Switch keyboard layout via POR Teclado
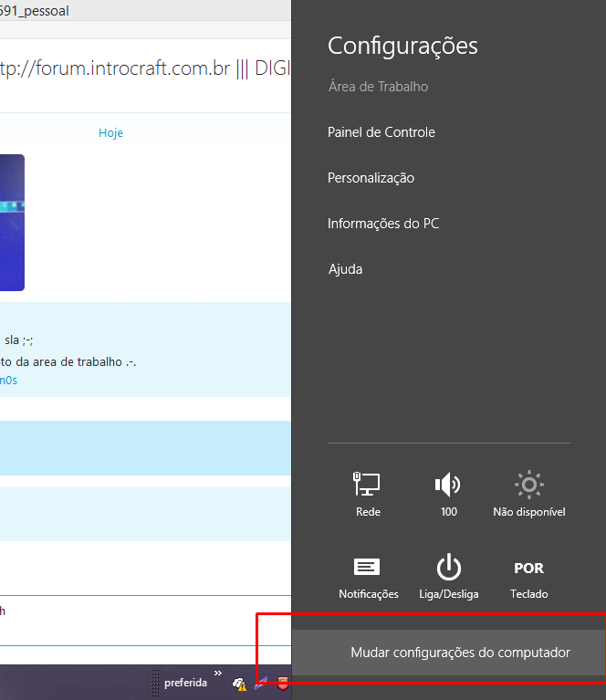The width and height of the screenshot is (606, 700). tap(529, 579)
